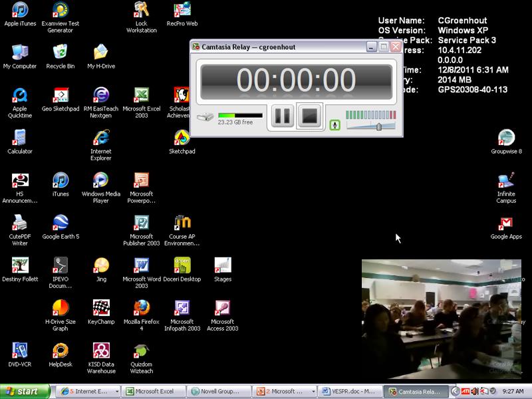This screenshot has width=532, height=399.
Task: Expand hidden system tray icons
Action: (455, 392)
